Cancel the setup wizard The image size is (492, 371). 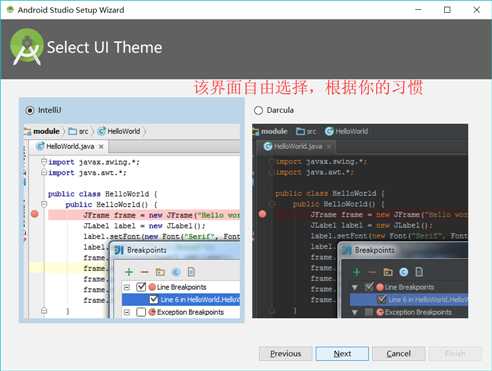tap(399, 354)
